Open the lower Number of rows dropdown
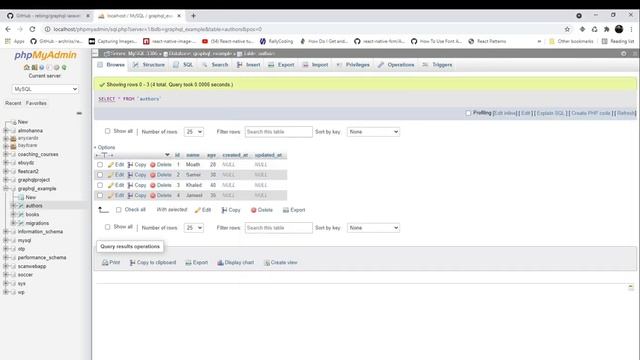This screenshot has height=360, width=640. (194, 228)
